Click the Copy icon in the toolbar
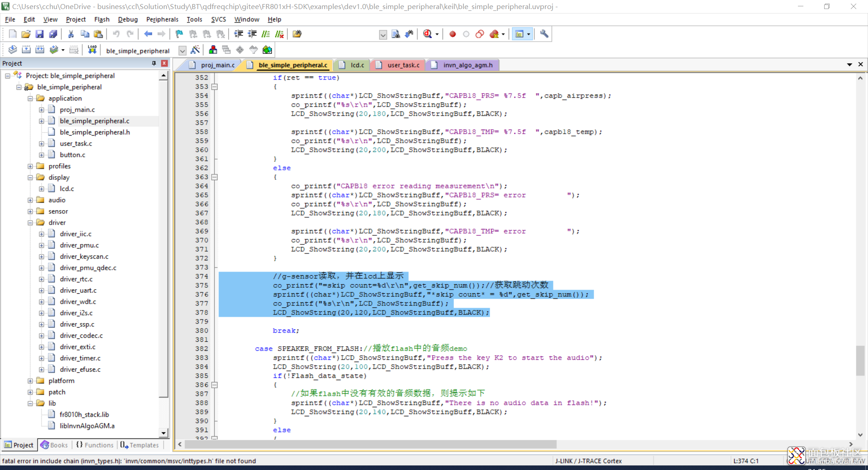The width and height of the screenshot is (868, 470). coord(85,34)
